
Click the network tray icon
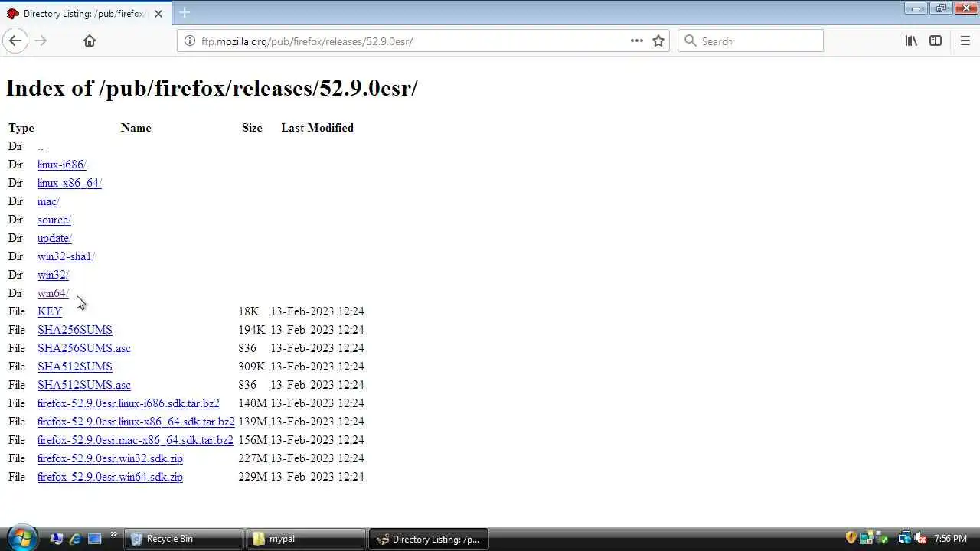[x=904, y=539]
